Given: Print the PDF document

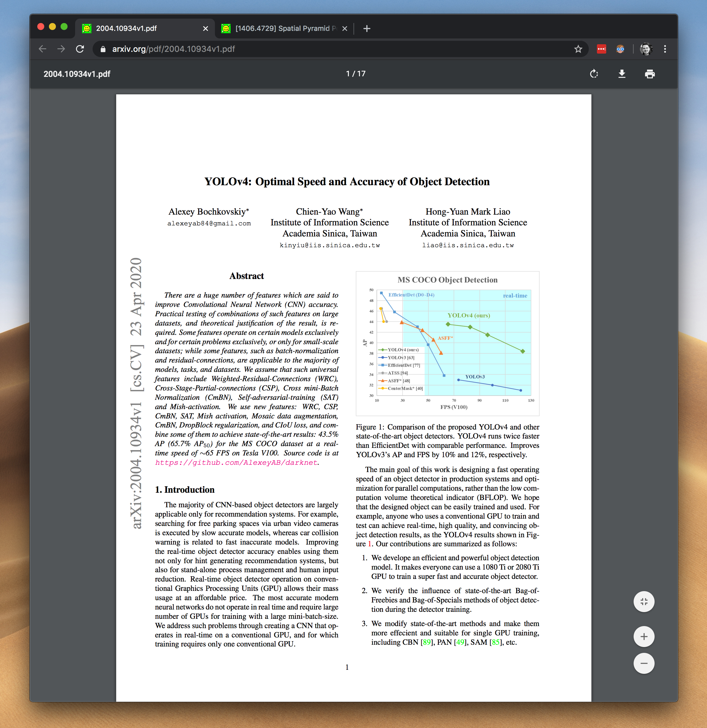Looking at the screenshot, I should (x=649, y=74).
